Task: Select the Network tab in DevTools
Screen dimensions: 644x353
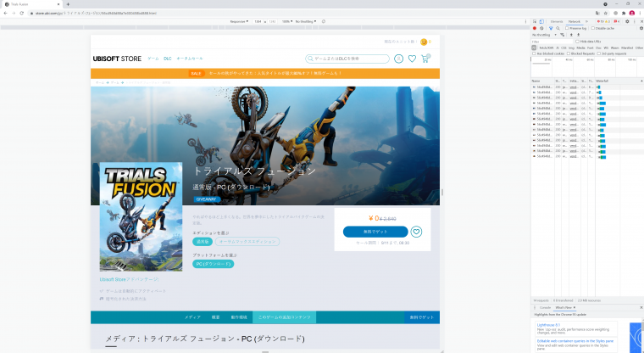Action: 575,21
